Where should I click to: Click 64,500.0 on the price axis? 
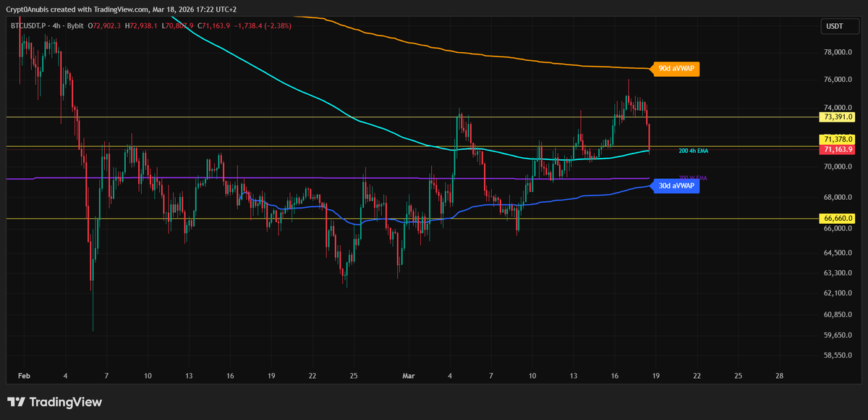click(x=838, y=253)
